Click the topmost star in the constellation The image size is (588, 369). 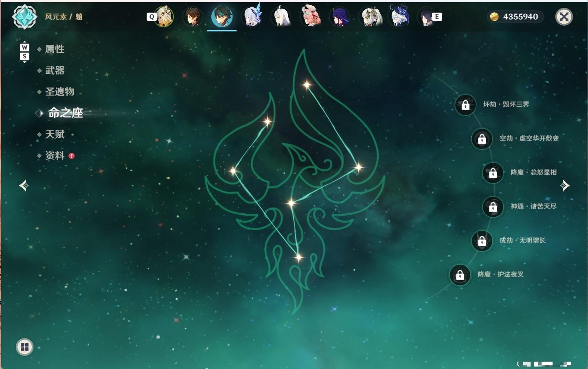[307, 85]
